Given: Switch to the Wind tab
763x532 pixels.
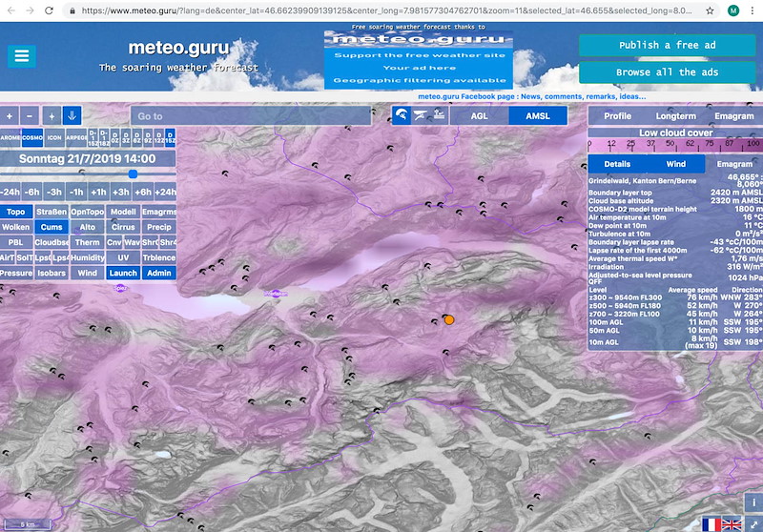Looking at the screenshot, I should click(x=675, y=164).
